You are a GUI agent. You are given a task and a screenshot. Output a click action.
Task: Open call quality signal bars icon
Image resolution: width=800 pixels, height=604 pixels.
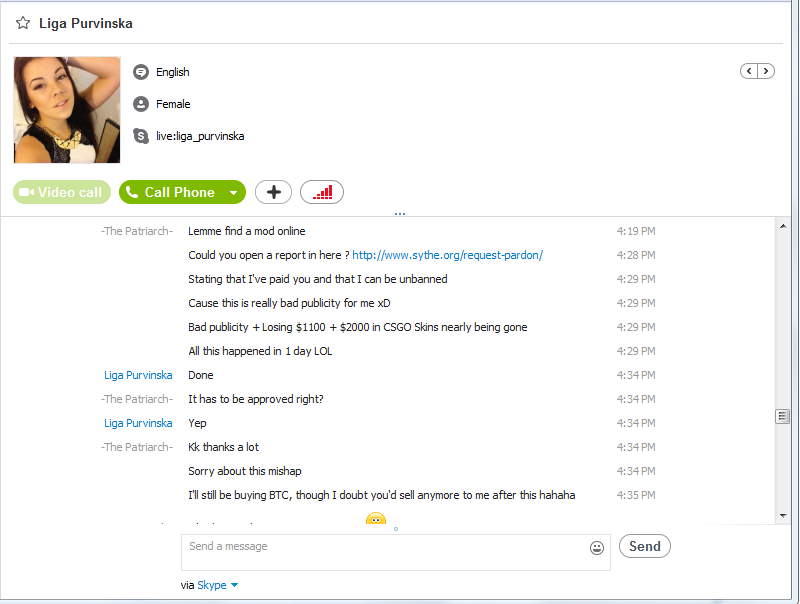[322, 192]
